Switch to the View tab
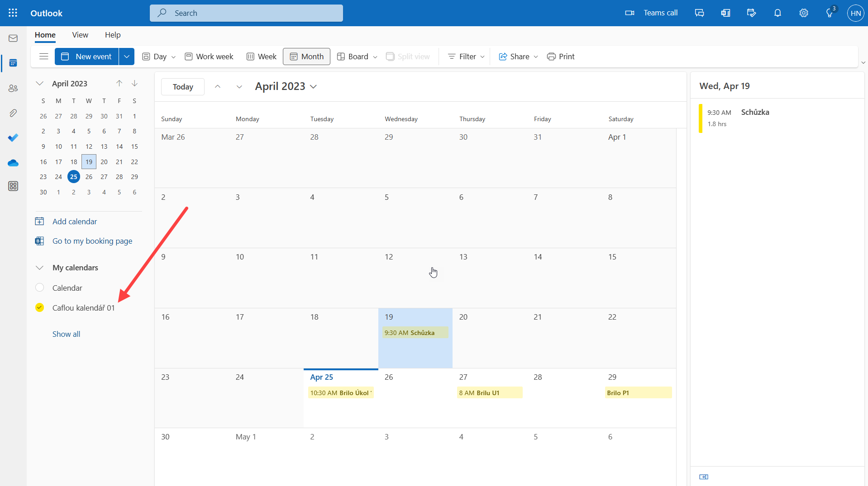This screenshot has width=868, height=486. [80, 35]
